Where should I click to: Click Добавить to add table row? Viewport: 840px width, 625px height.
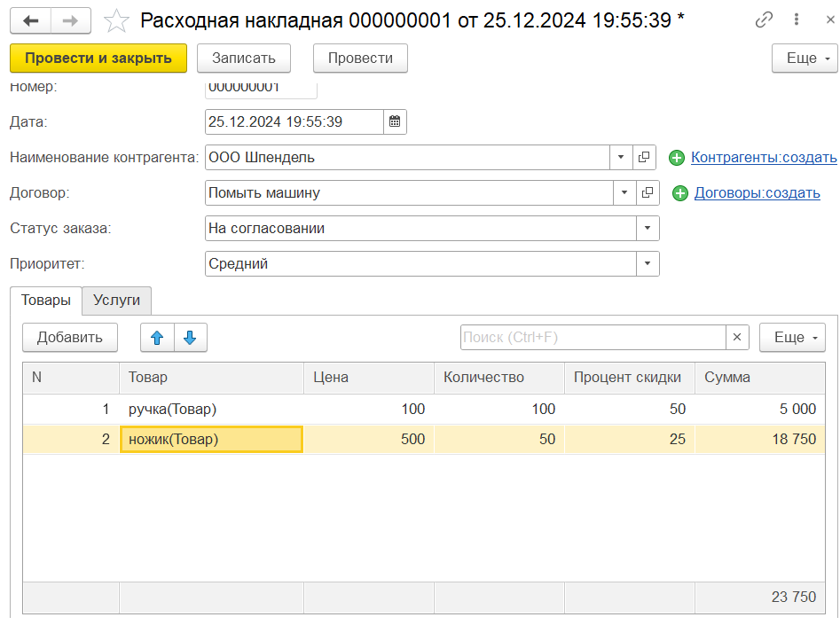[x=70, y=338]
